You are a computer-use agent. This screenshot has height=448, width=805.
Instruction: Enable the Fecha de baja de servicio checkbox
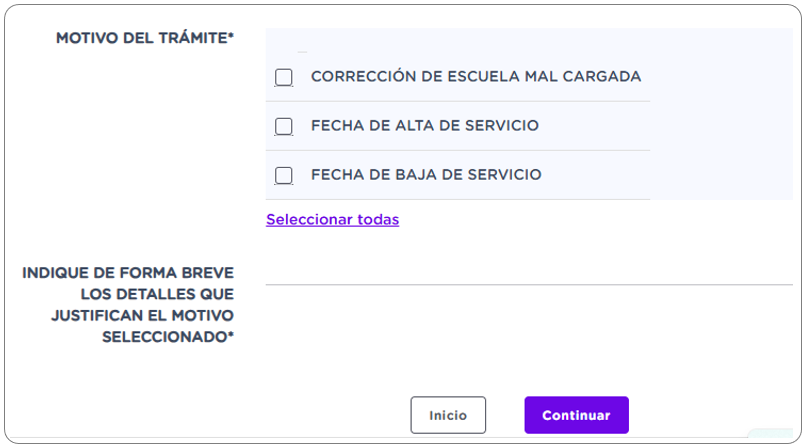pos(284,175)
